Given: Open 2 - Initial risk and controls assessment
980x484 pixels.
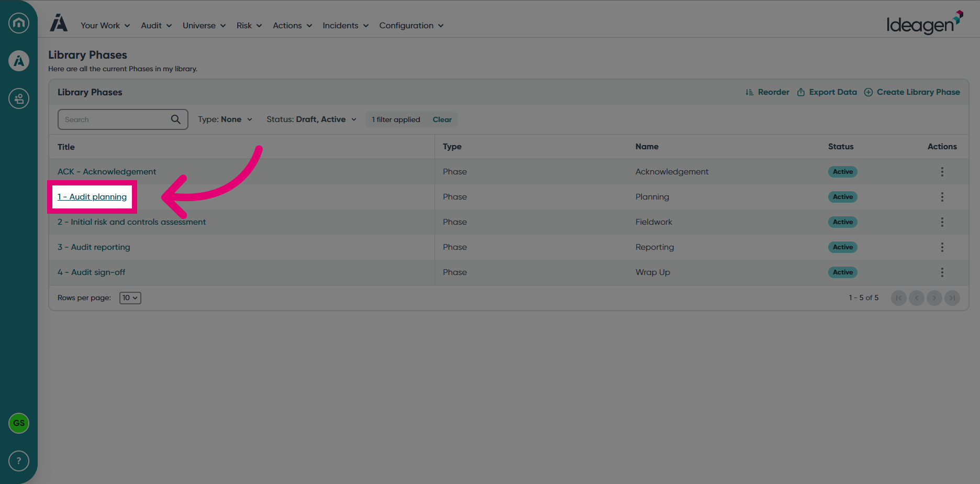Looking at the screenshot, I should tap(131, 222).
